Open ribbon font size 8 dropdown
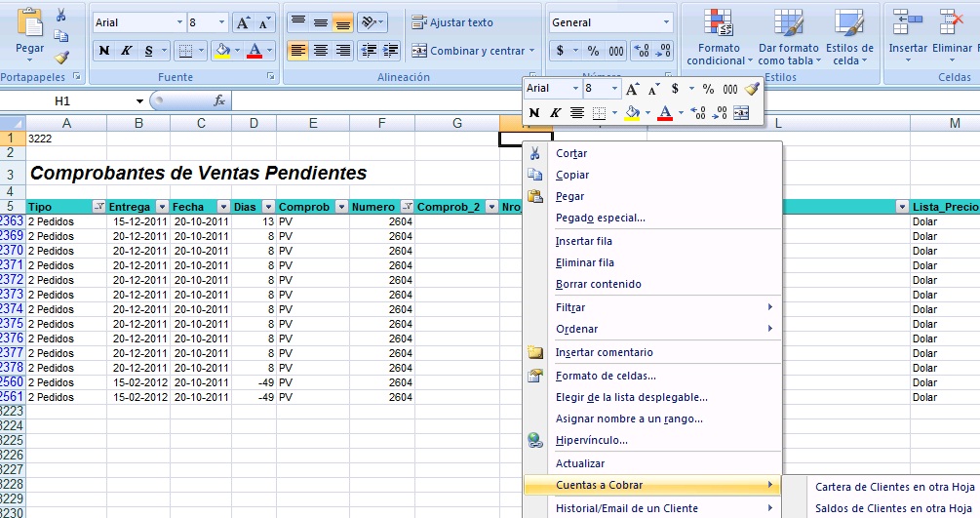The image size is (980, 518). point(221,22)
